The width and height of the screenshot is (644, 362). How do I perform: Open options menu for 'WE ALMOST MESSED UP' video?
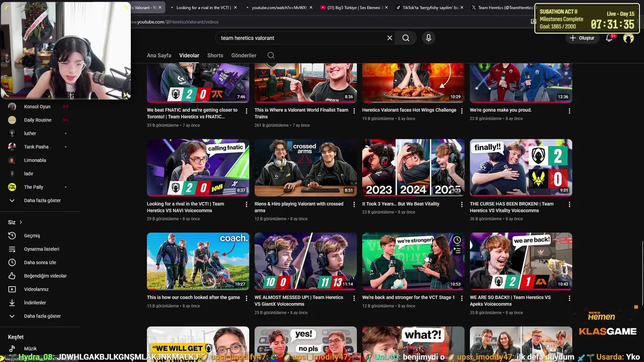pos(354,298)
